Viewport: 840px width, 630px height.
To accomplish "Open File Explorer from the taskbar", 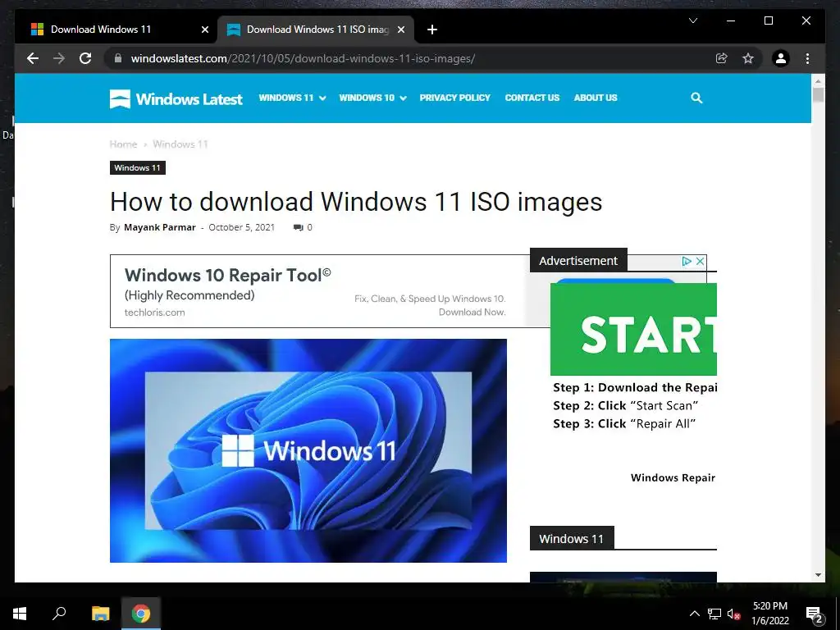I will point(100,614).
